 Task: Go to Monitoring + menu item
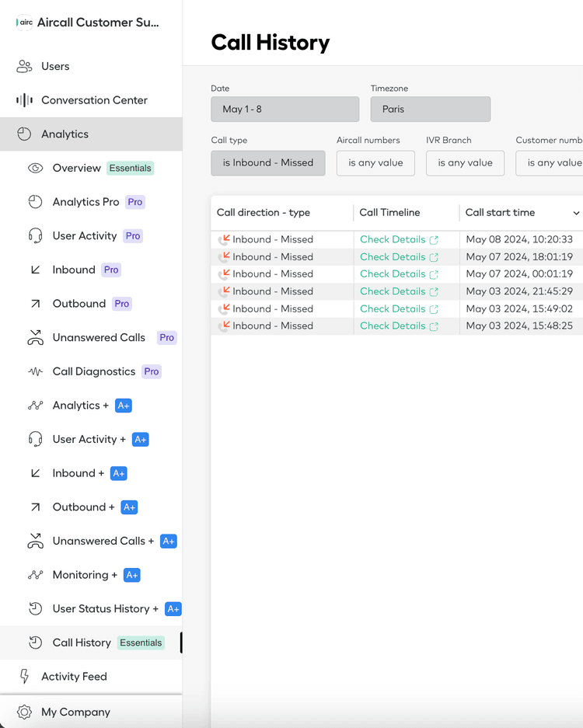tap(85, 575)
